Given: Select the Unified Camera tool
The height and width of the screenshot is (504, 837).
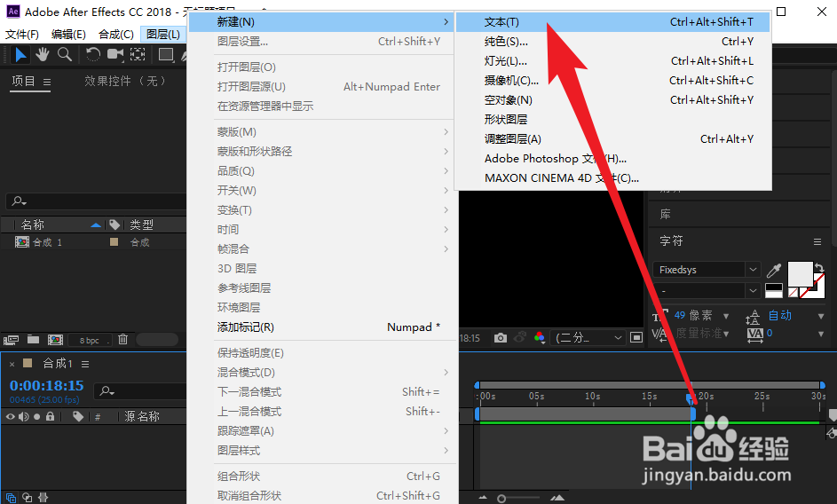Looking at the screenshot, I should 114,54.
